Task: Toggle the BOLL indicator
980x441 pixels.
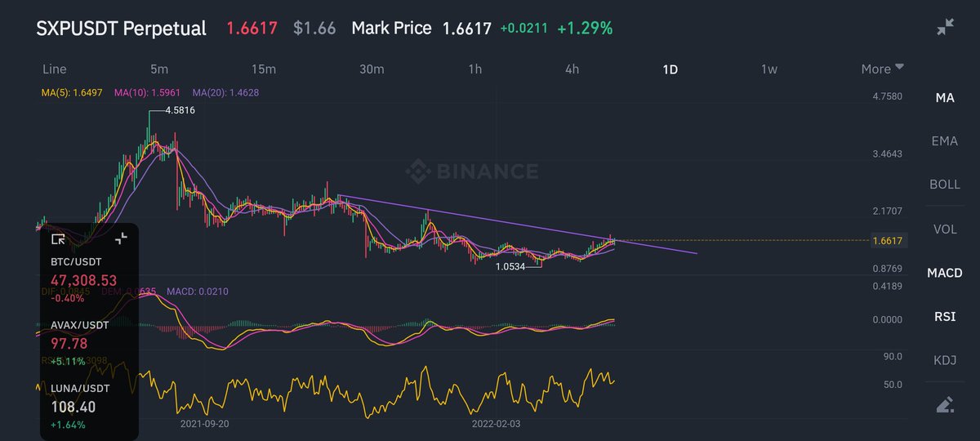Action: 945,185
